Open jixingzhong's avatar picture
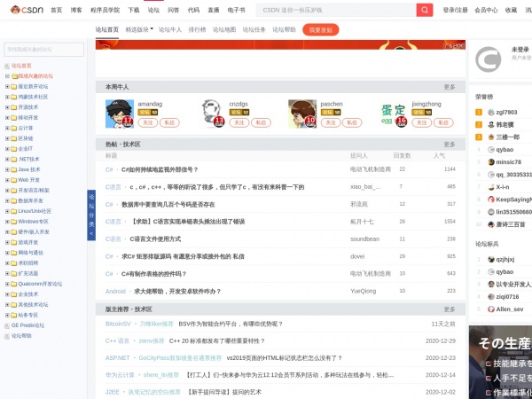Viewport: 532px width, 399px height. point(394,113)
